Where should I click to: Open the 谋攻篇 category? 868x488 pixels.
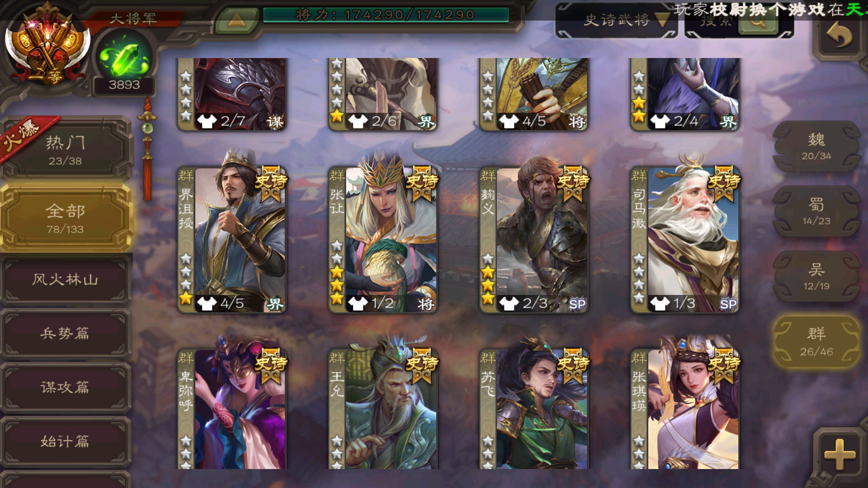coord(65,387)
